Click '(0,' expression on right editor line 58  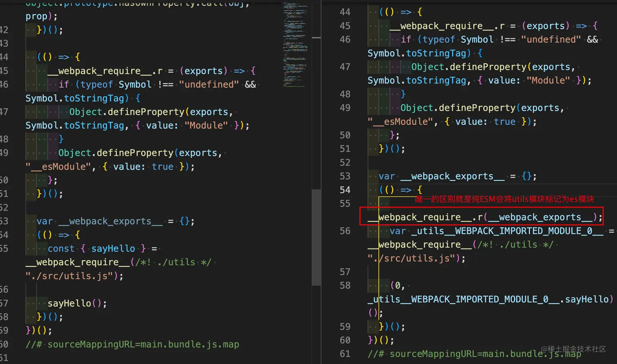click(x=397, y=286)
